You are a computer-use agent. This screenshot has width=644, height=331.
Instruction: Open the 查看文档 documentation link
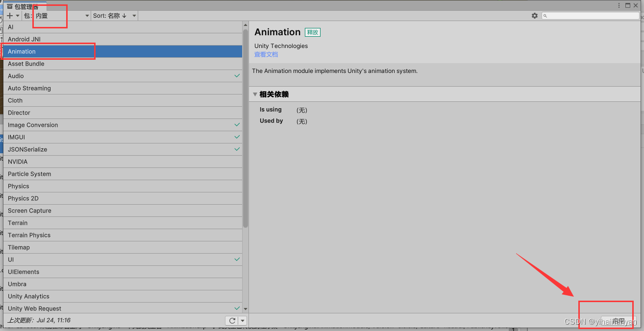coord(266,54)
